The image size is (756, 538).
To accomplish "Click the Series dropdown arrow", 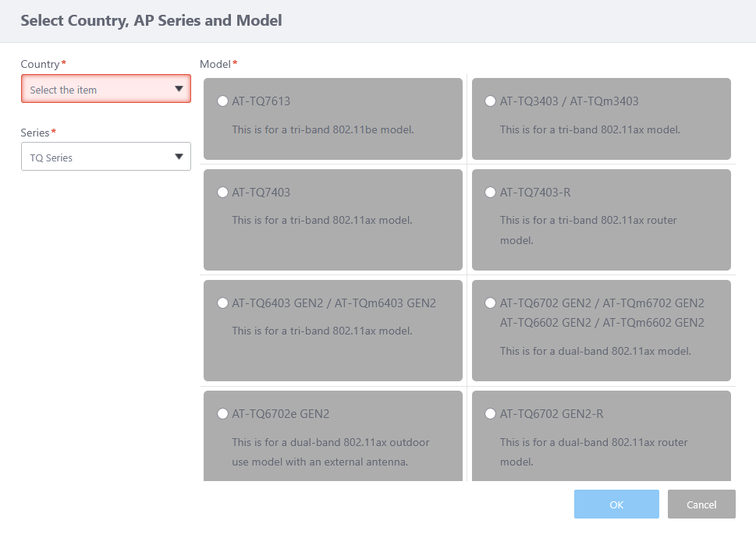I will (x=179, y=157).
